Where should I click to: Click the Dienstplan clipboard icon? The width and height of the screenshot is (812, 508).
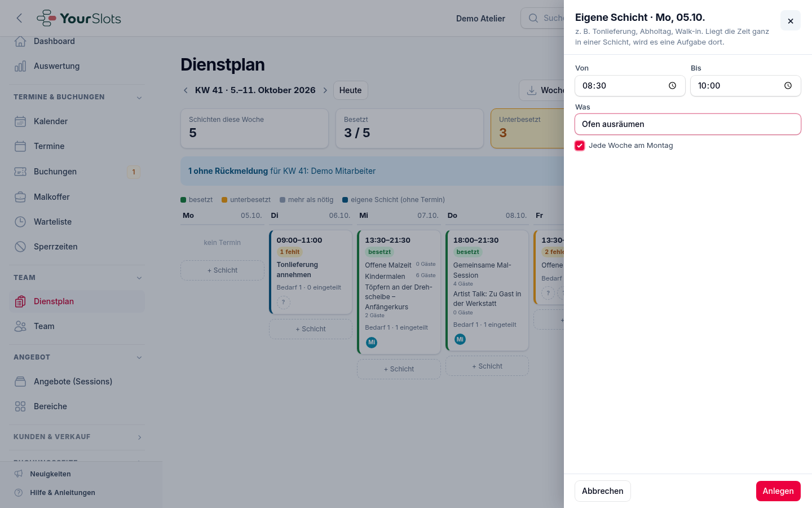tap(20, 301)
